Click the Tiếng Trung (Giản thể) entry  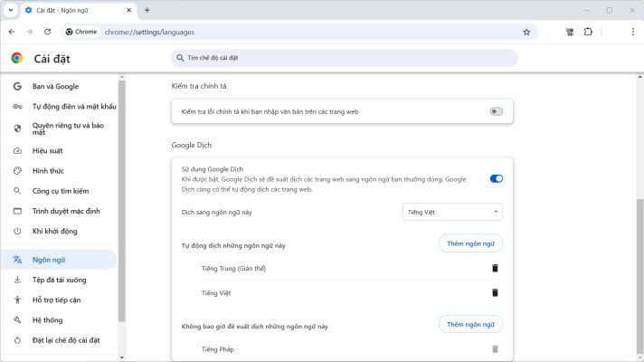pyautogui.click(x=233, y=269)
